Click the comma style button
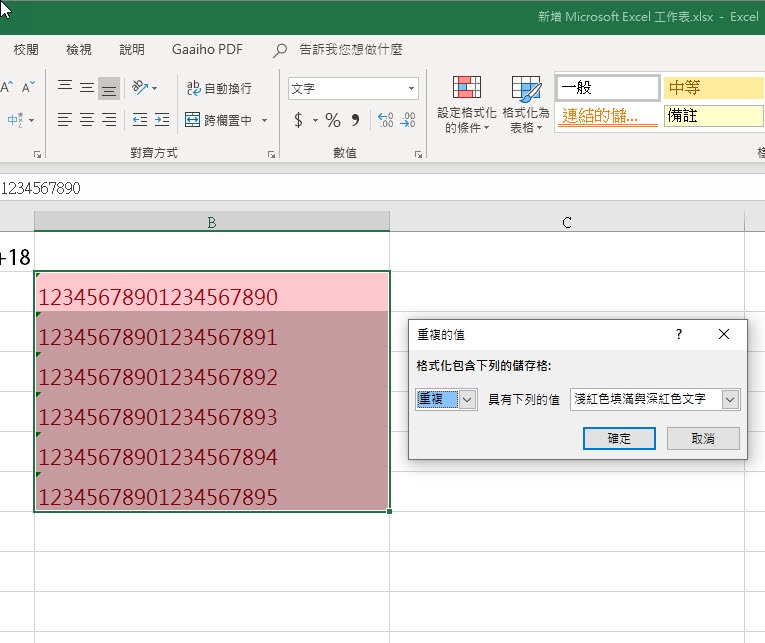 click(355, 121)
